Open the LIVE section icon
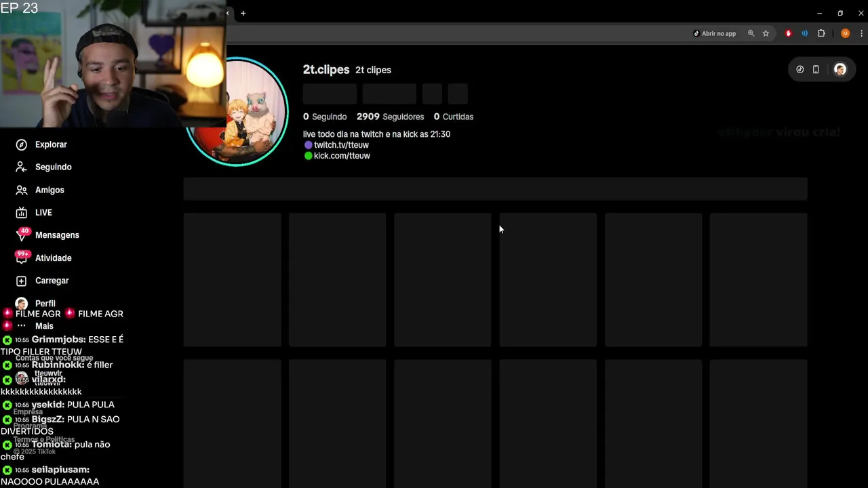868x488 pixels. [22, 212]
